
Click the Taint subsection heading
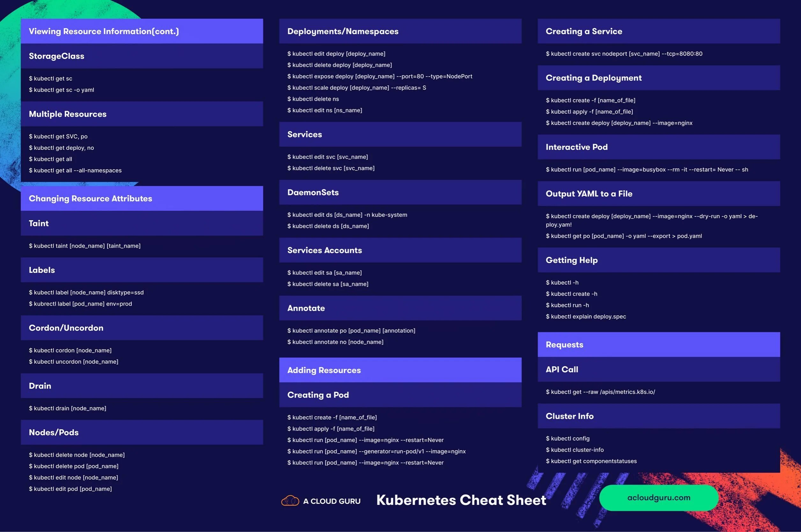(39, 223)
